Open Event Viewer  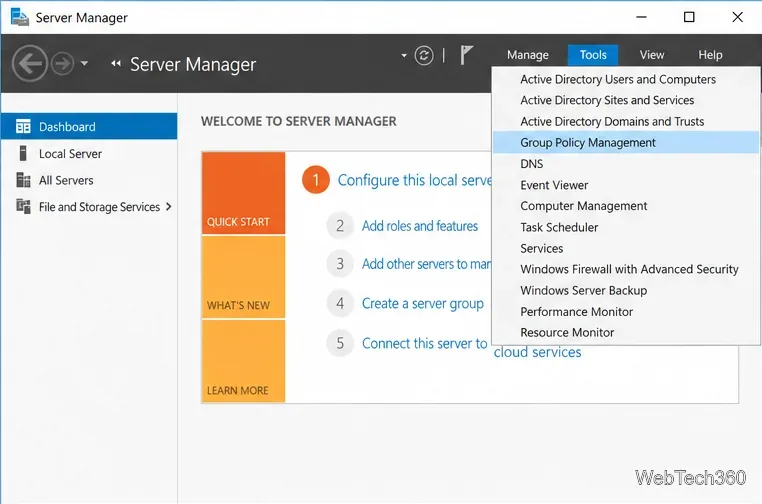626,185
